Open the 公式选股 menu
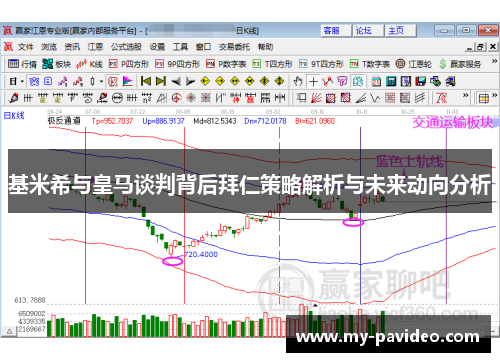500x362 pixels. [126, 47]
